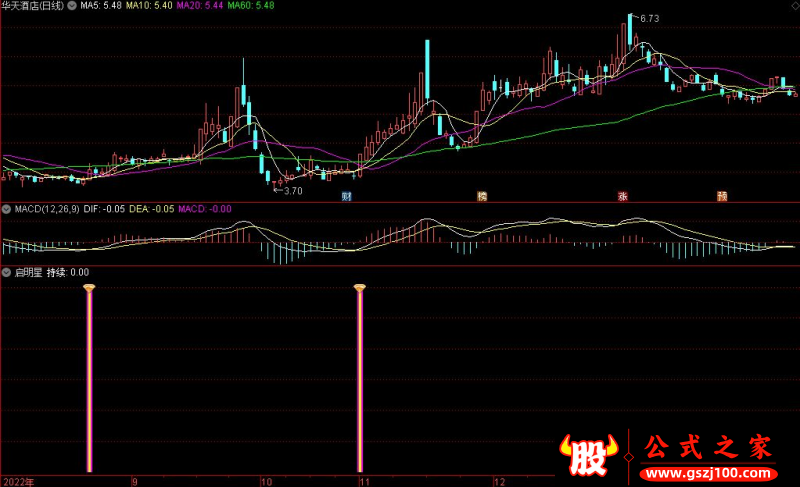Click the month 11 axis label
The width and height of the screenshot is (800, 487).
tap(364, 482)
